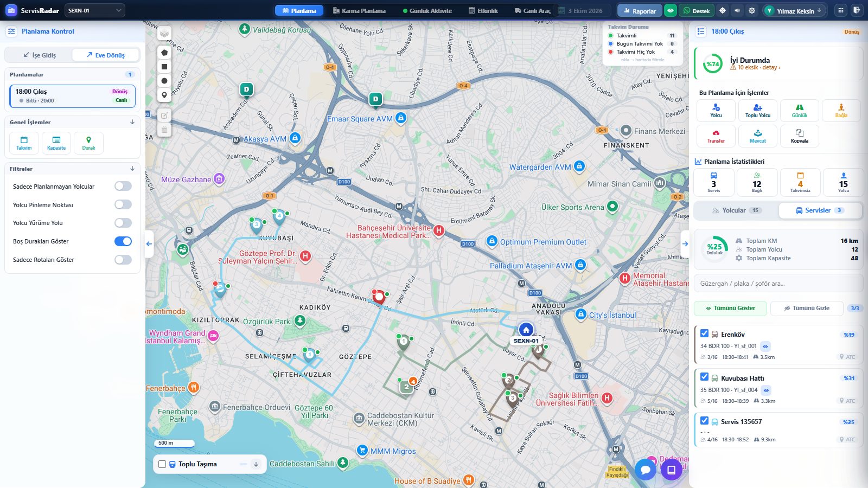This screenshot has width=868, height=488.
Task: Switch to Karma Planlama tab
Action: pos(359,11)
